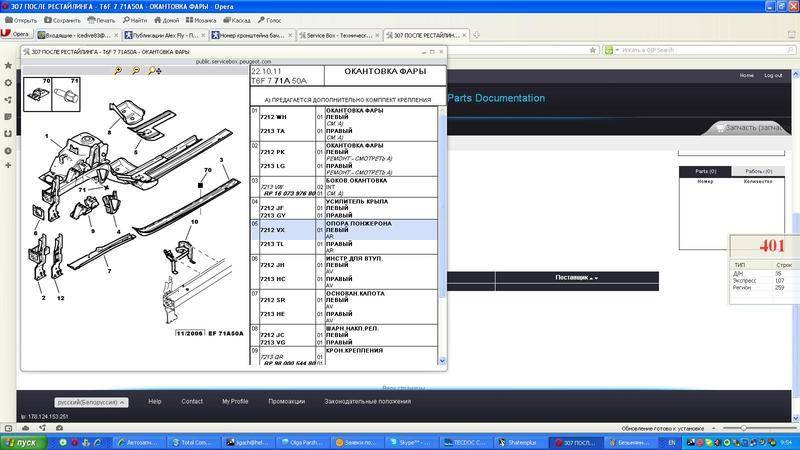Switch to the Service Box browser tab
Screen dimensions: 800x450
point(337,34)
